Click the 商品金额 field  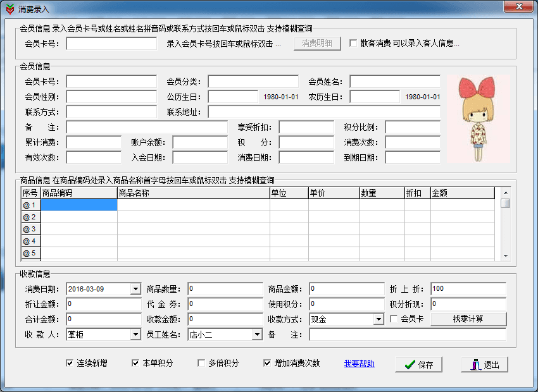point(347,289)
